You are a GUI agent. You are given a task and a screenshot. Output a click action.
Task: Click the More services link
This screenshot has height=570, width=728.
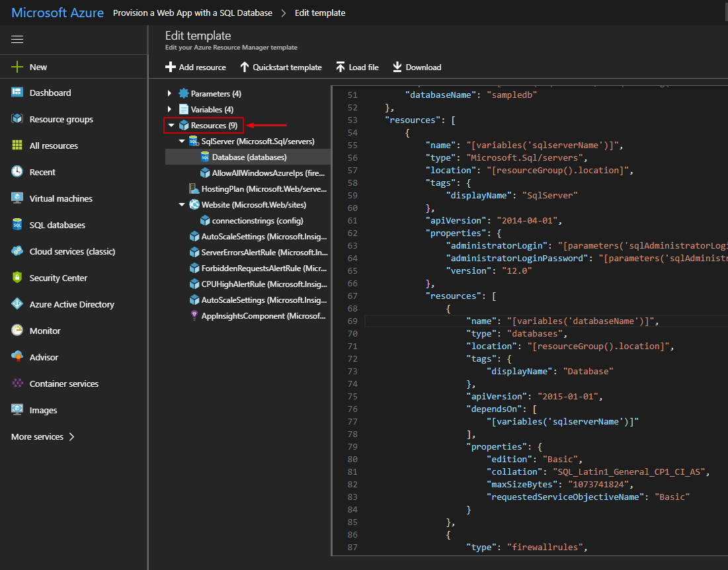pos(37,437)
